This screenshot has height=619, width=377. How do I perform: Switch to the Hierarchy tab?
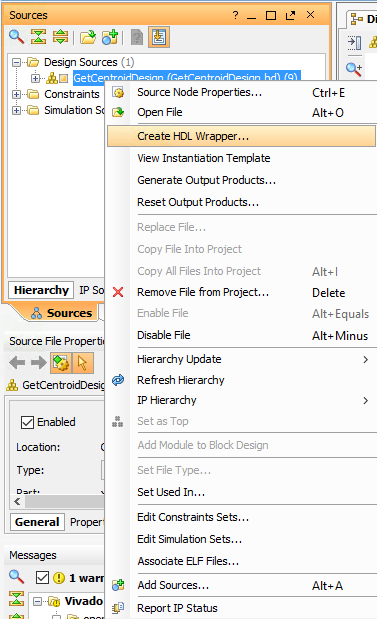pyautogui.click(x=41, y=290)
